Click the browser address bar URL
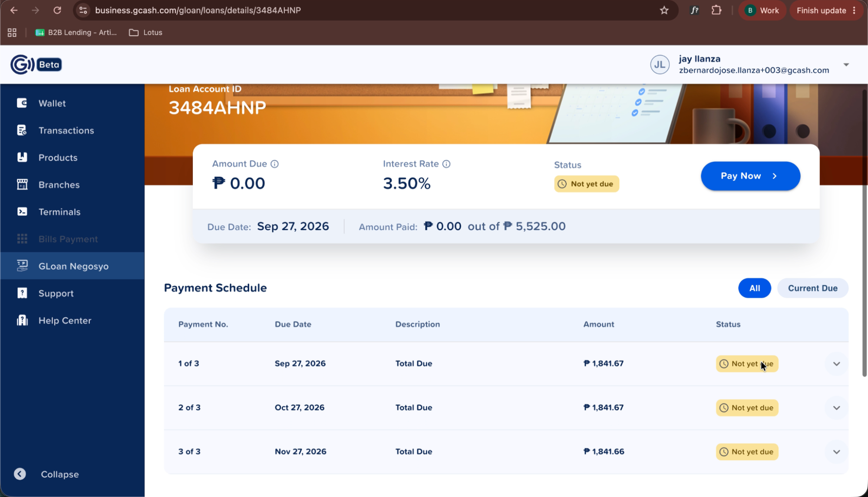Screen dimensions: 868x497 tap(198, 10)
